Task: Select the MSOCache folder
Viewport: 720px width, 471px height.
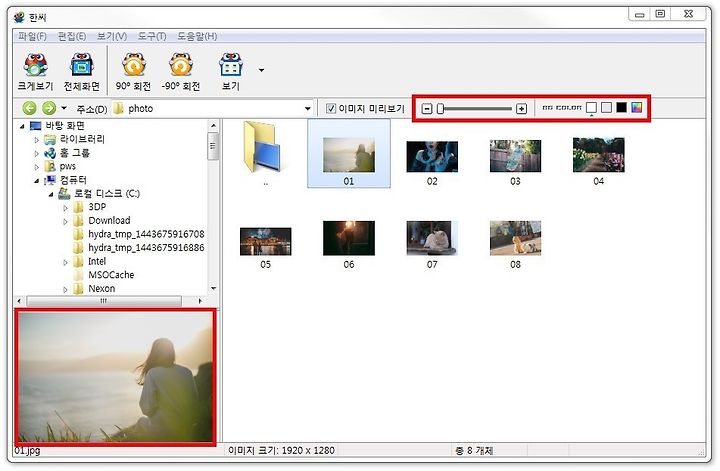Action: 111,275
